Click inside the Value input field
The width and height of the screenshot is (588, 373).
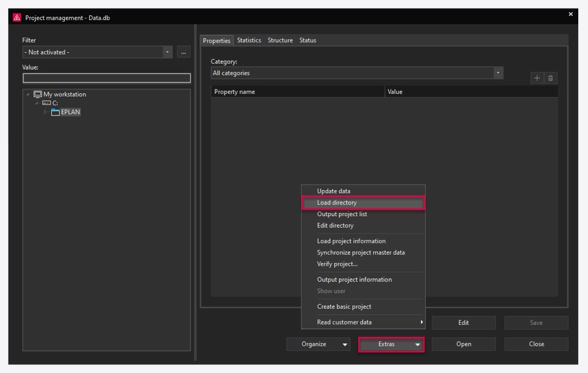pyautogui.click(x=106, y=78)
